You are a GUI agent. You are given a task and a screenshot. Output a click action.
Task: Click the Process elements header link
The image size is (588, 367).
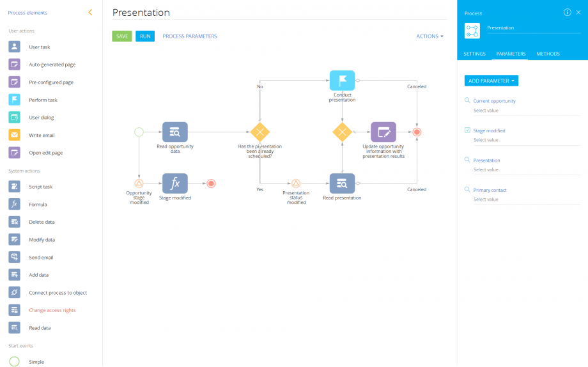click(x=27, y=13)
